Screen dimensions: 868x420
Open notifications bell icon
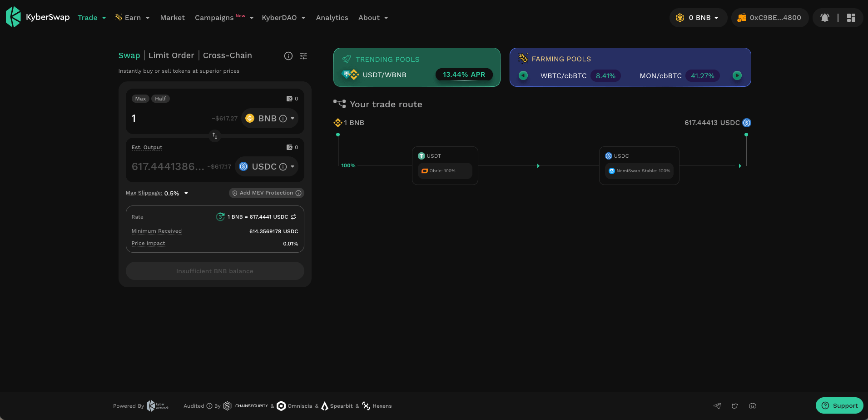tap(825, 18)
